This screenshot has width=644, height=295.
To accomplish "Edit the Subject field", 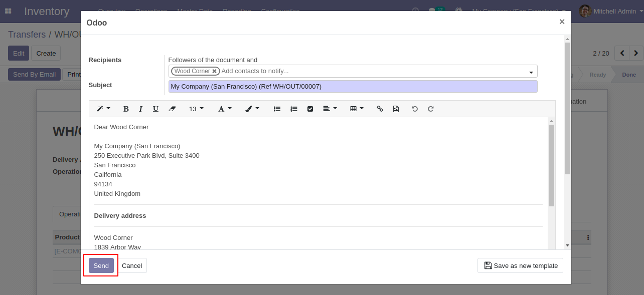I will click(353, 87).
